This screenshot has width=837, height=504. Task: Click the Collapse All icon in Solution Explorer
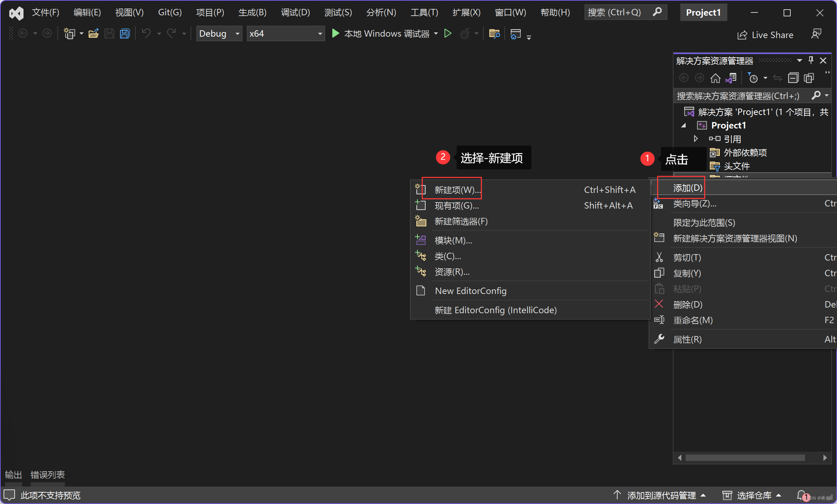793,78
